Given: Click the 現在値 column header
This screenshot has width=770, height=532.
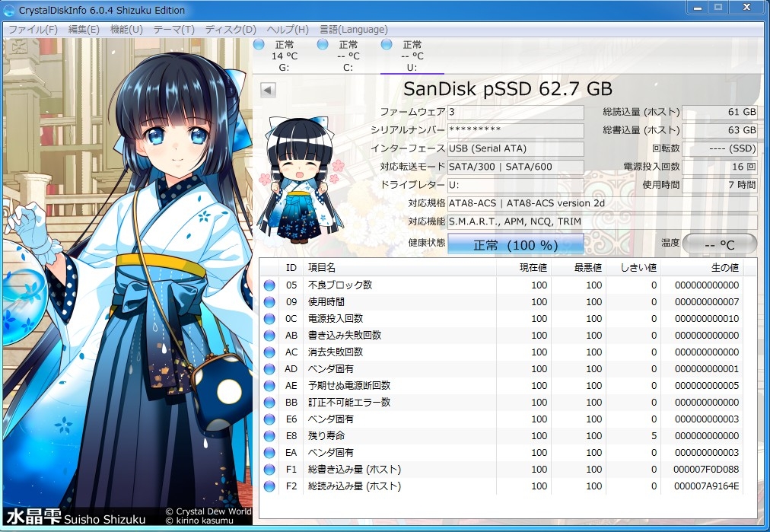Looking at the screenshot, I should pyautogui.click(x=524, y=268).
